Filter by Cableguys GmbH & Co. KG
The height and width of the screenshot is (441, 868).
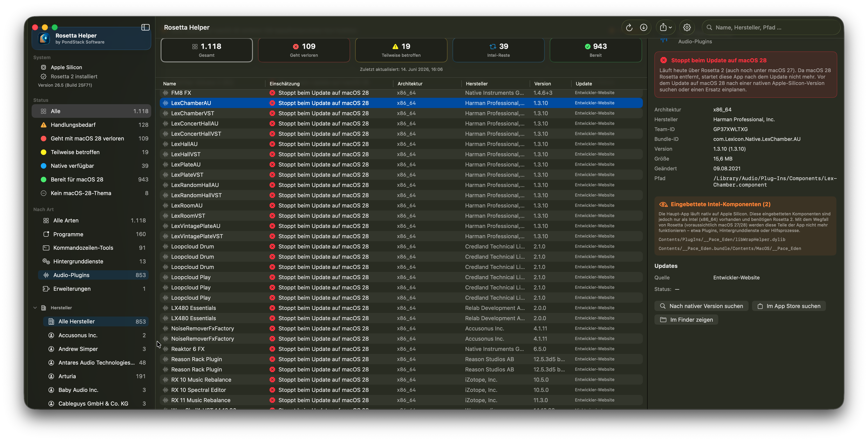[96, 404]
